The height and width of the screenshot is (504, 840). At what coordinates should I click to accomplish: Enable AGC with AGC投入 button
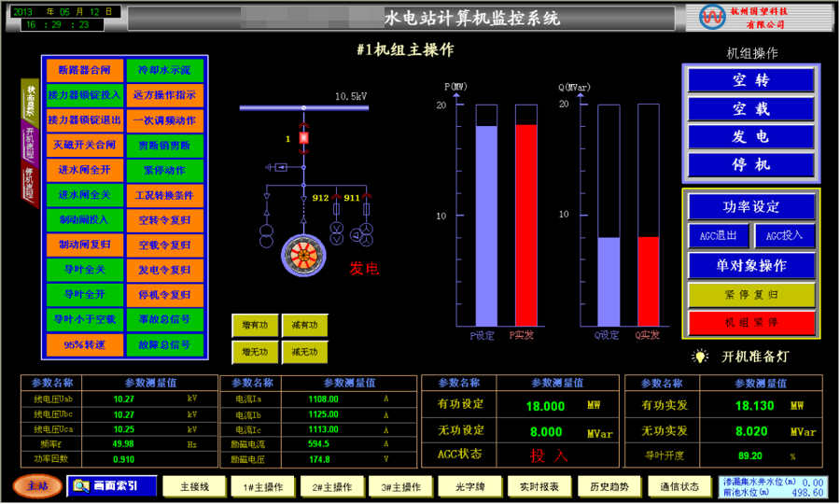click(x=784, y=235)
